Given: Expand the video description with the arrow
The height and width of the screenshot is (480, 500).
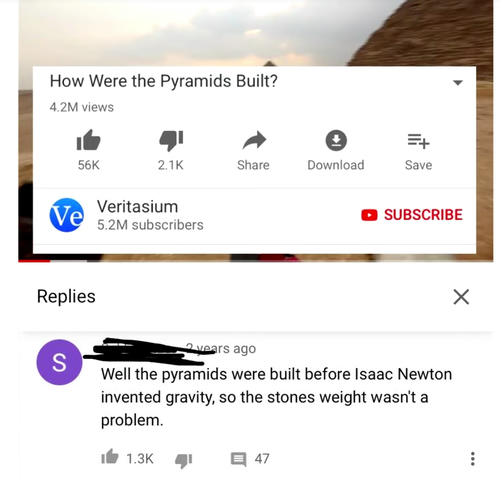Looking at the screenshot, I should (x=458, y=82).
